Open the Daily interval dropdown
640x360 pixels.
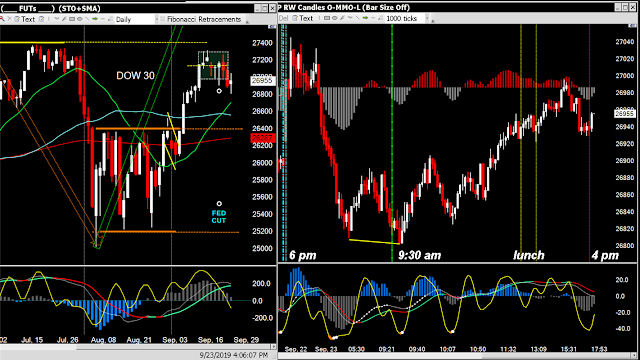coord(157,19)
